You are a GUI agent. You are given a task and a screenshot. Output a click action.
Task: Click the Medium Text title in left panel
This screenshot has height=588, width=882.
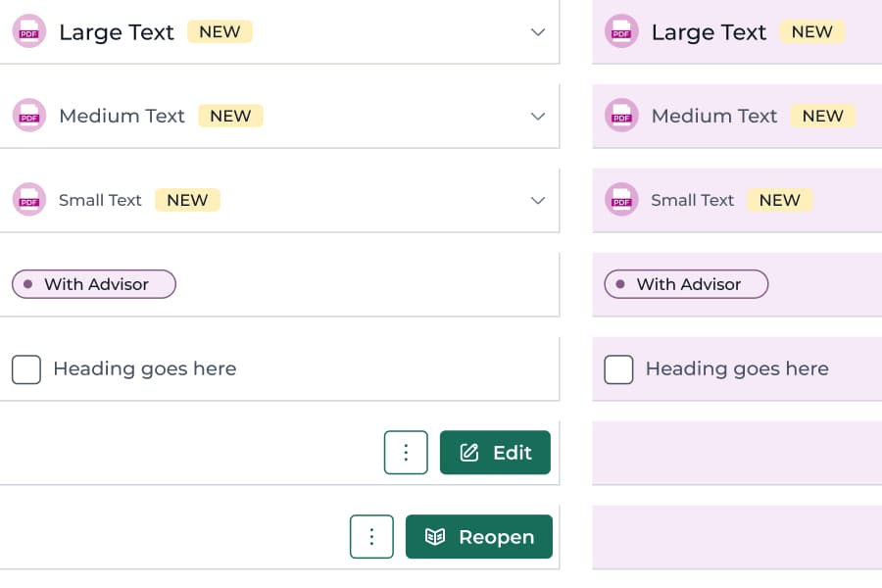point(122,116)
